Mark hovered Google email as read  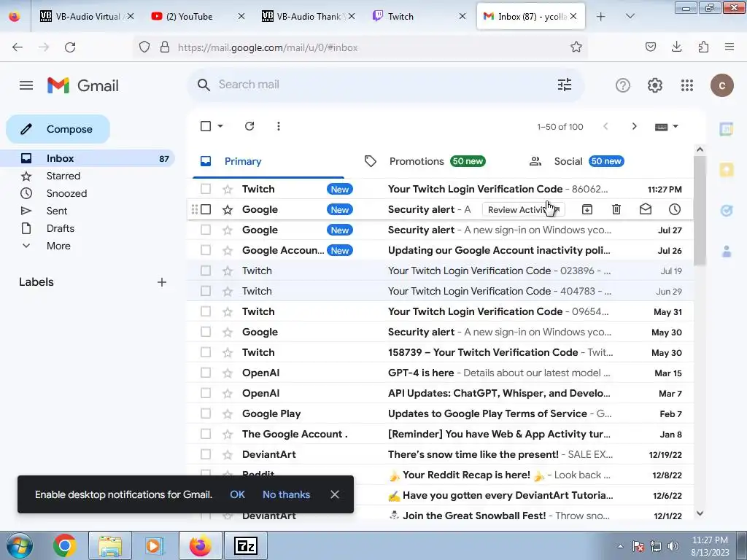point(645,209)
